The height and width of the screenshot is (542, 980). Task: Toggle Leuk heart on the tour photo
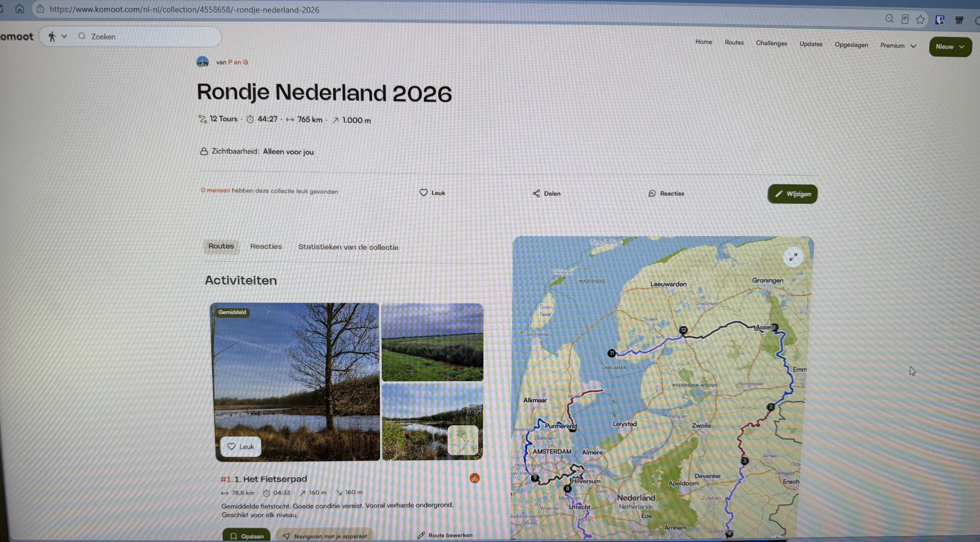click(x=241, y=446)
